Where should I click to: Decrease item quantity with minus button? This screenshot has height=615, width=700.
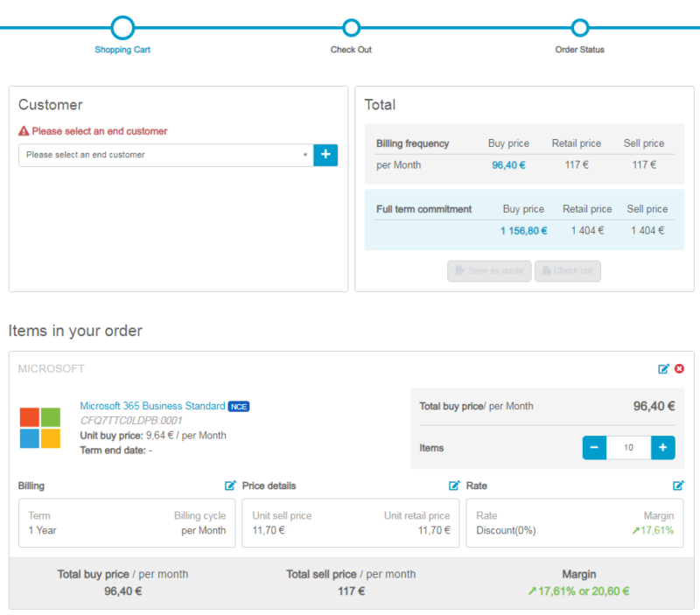[594, 448]
